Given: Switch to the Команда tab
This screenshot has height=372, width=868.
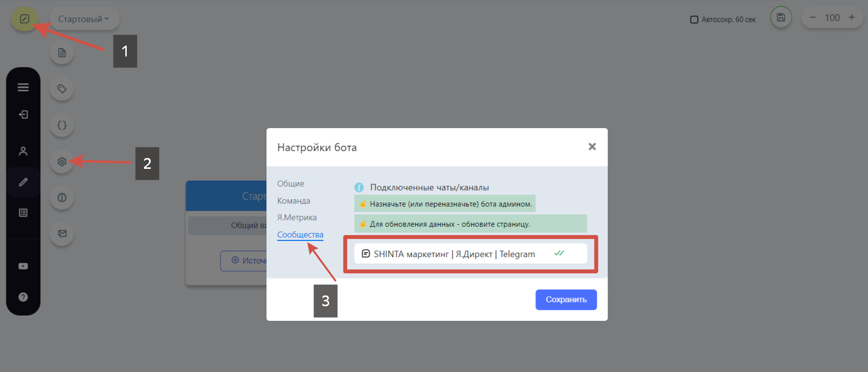Looking at the screenshot, I should (x=293, y=201).
